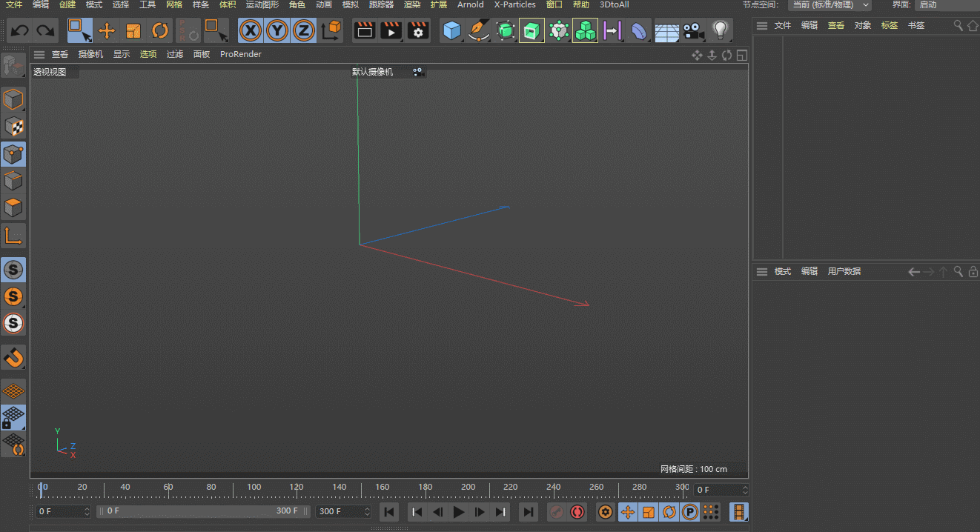Viewport: 980px width, 532px height.
Task: Click the Undo arrow
Action: pos(19,30)
